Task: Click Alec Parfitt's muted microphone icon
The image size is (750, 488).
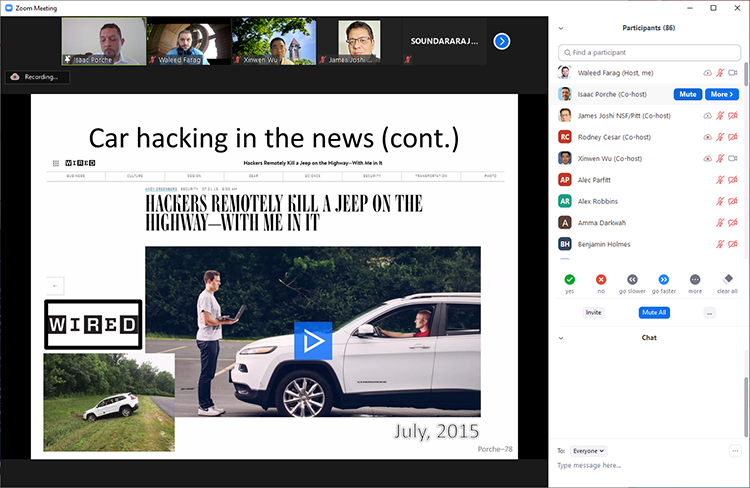Action: [x=720, y=180]
